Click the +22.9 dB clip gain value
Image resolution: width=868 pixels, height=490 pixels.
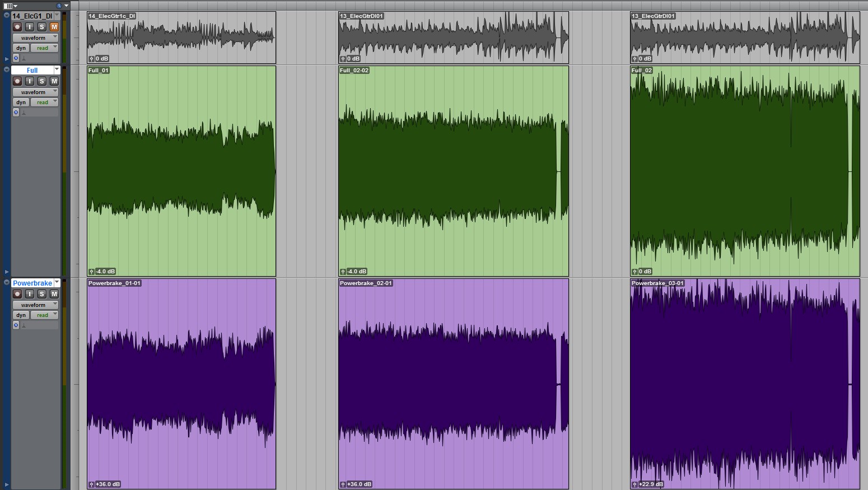click(x=652, y=484)
